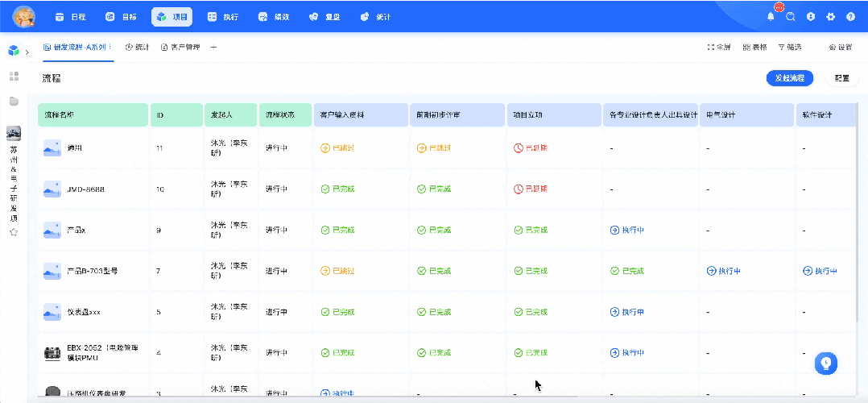Click the 流程名称 column header
The height and width of the screenshot is (403, 868).
point(93,115)
